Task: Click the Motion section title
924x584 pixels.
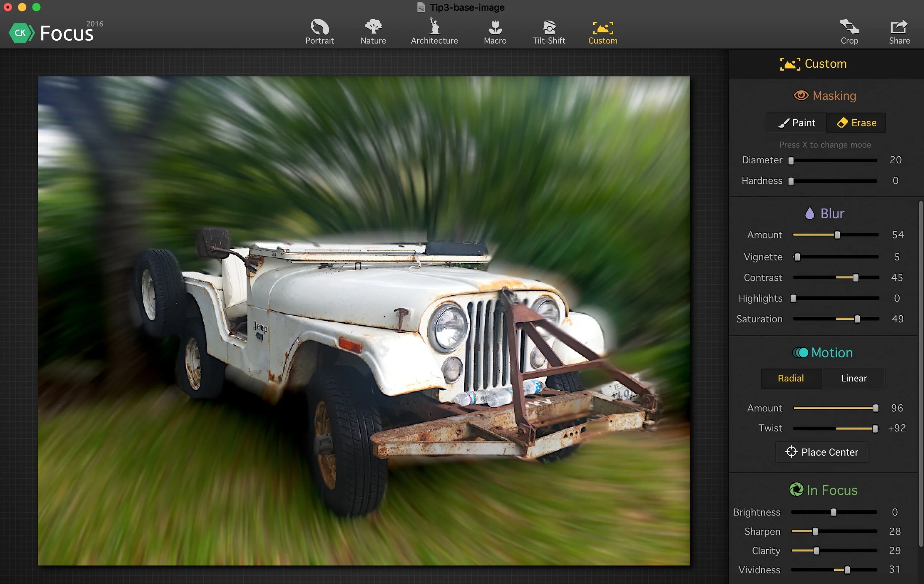Action: (832, 353)
